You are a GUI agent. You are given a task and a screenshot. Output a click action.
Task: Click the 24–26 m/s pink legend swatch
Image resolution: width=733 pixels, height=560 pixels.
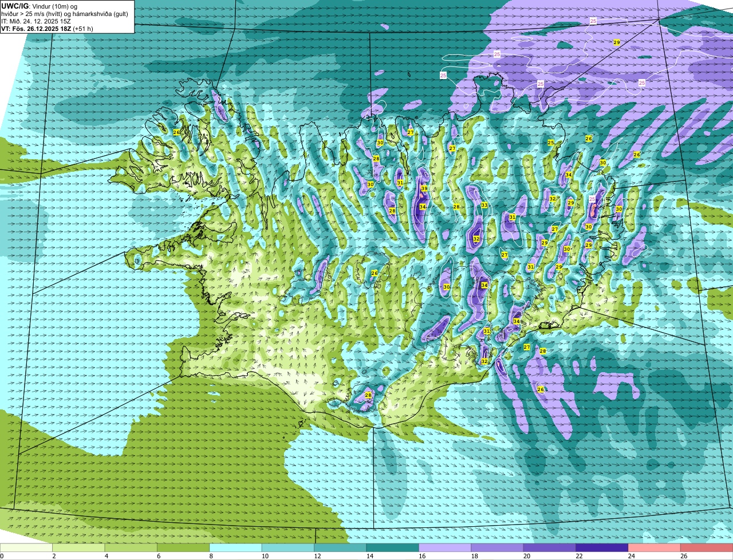click(x=655, y=547)
